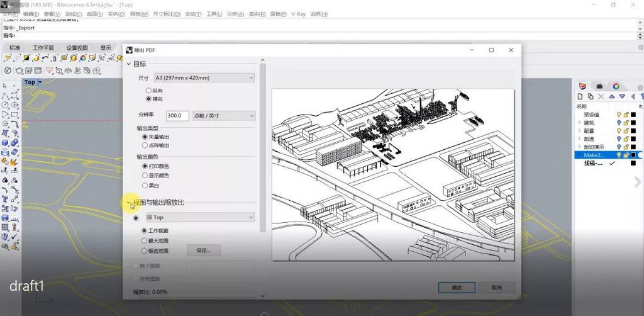This screenshot has width=644, height=316.
Task: Open the 曲线(C) menu
Action: pos(73,14)
